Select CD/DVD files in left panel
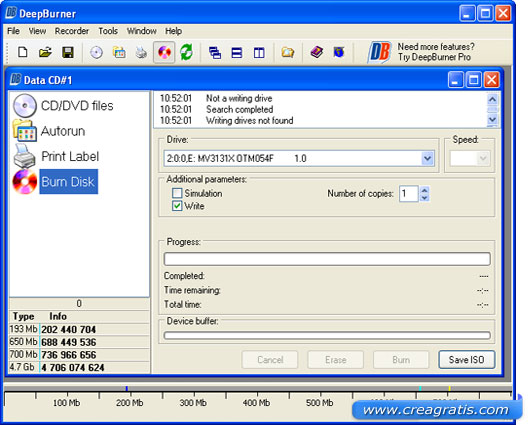Screen dimensions: 530x425 click(63, 105)
